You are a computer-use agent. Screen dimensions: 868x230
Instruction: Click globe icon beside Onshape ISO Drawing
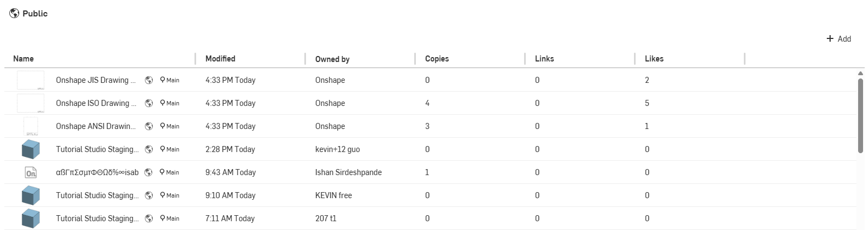point(149,103)
